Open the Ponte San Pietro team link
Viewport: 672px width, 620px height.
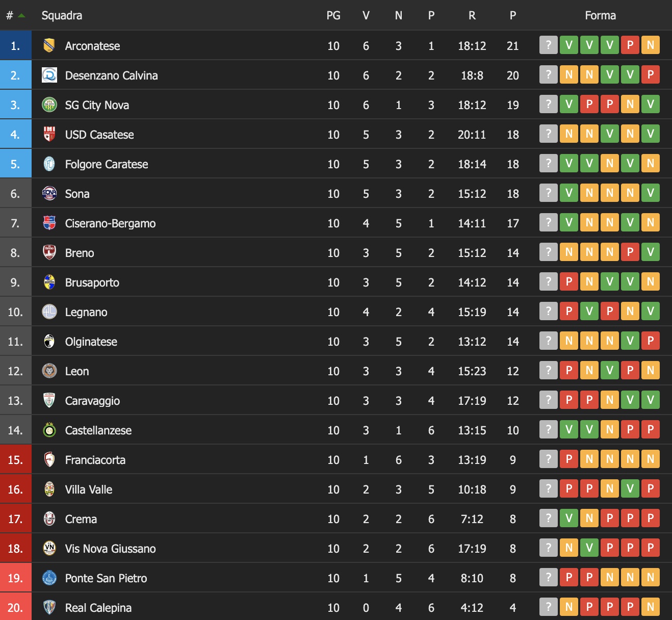(106, 578)
